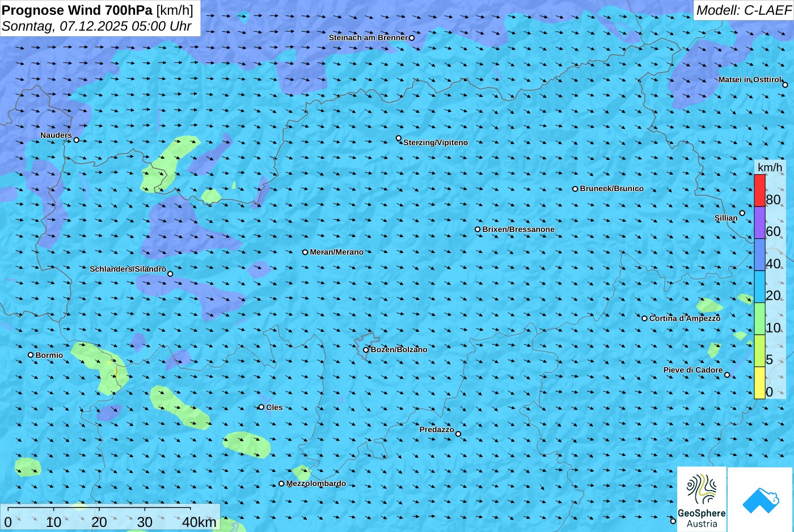Click the Meran/Merano location dot

click(305, 252)
